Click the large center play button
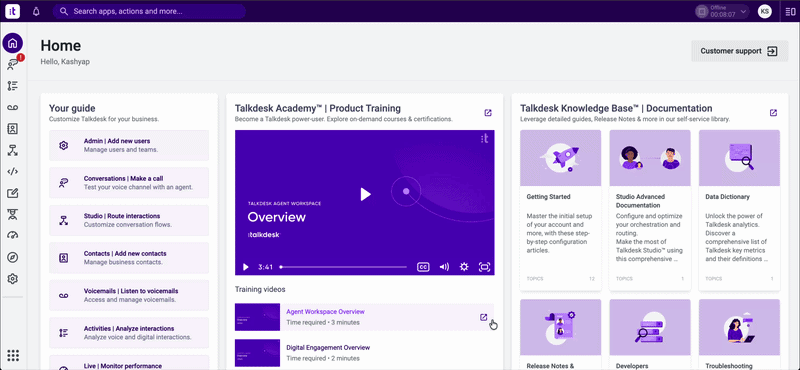 tap(365, 194)
